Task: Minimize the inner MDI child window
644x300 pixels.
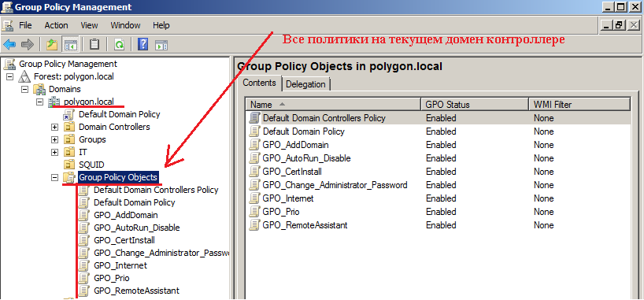Action: pyautogui.click(x=606, y=25)
